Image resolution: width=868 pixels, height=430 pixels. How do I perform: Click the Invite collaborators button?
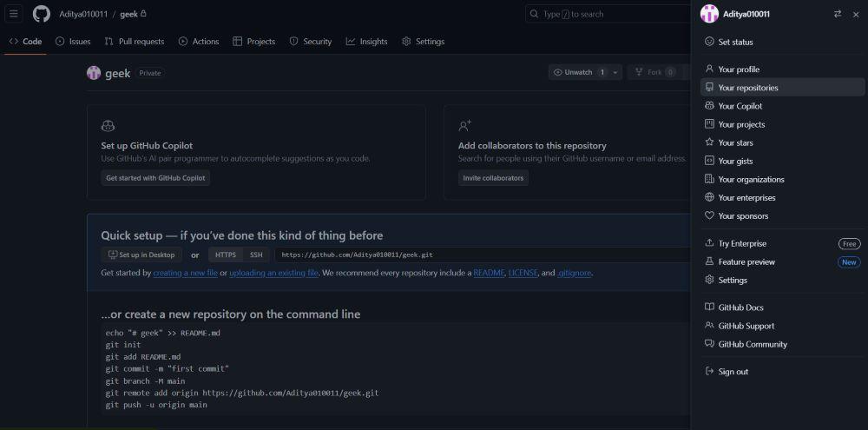[x=493, y=178]
